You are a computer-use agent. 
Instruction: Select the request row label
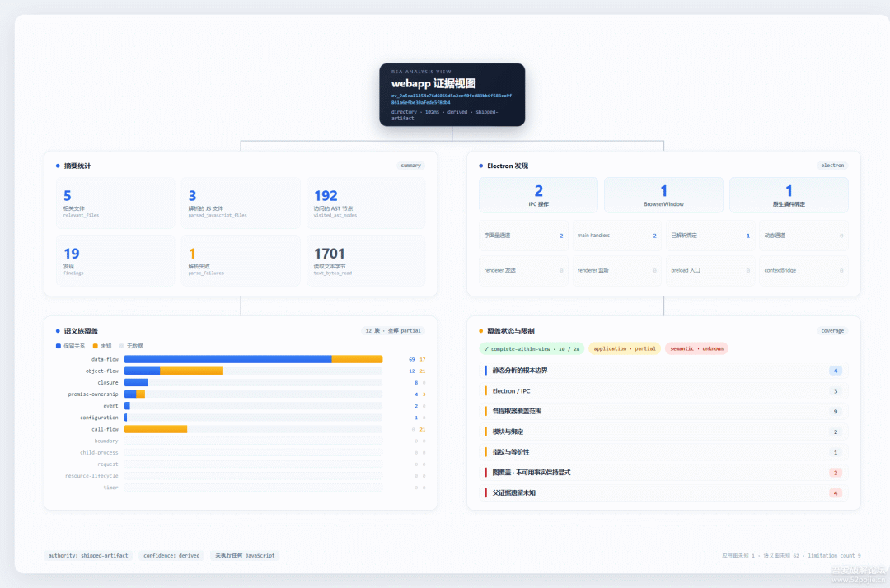click(x=107, y=464)
